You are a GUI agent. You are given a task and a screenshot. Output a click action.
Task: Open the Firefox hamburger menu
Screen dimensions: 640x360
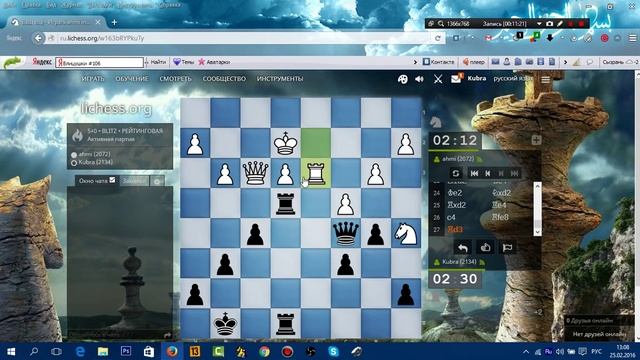[x=632, y=38]
